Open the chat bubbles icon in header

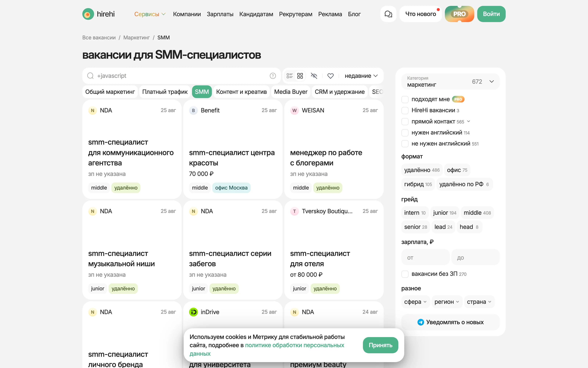[388, 14]
